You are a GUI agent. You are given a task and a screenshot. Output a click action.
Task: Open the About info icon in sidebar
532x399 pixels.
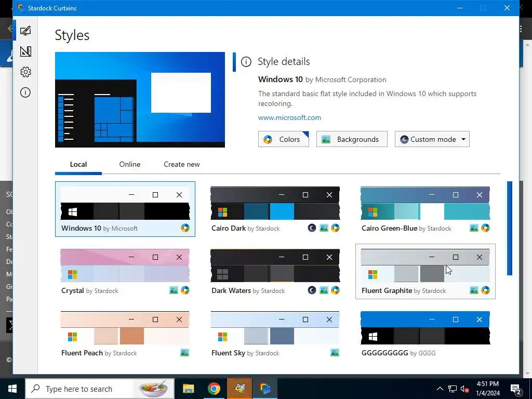(x=25, y=92)
